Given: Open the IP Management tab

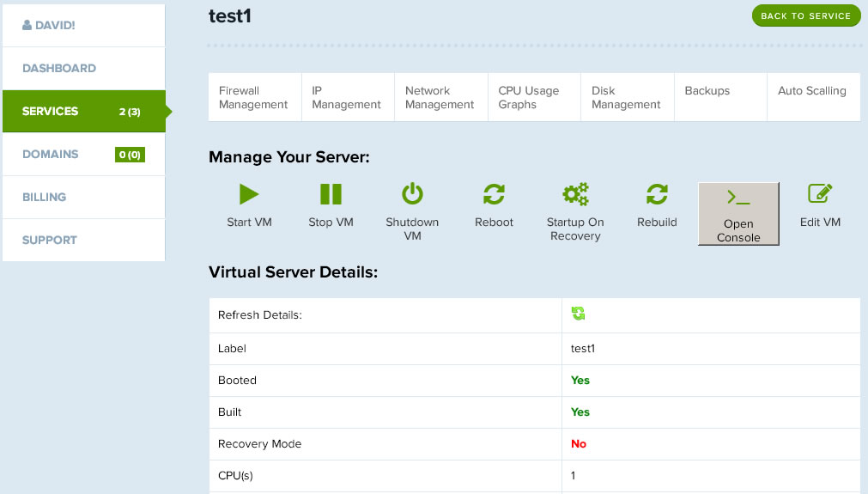Looking at the screenshot, I should [348, 97].
